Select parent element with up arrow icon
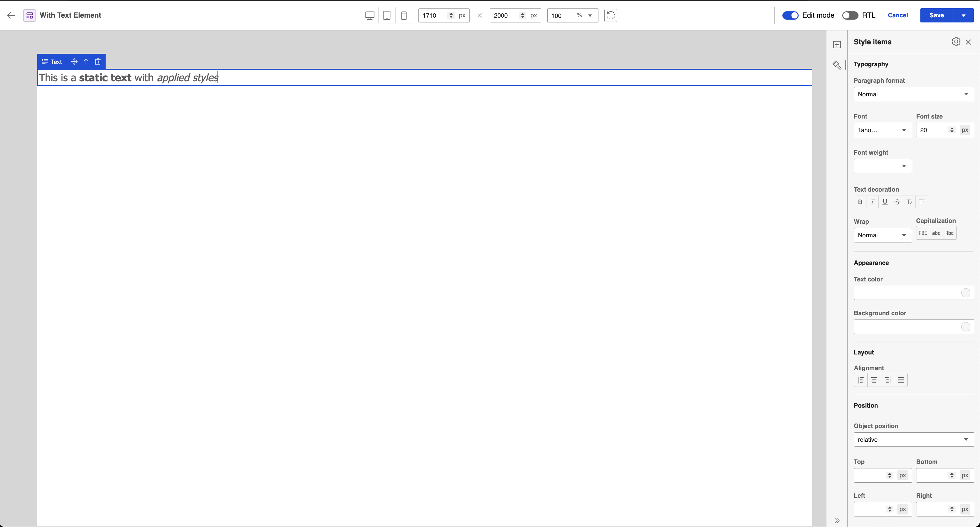 tap(86, 62)
